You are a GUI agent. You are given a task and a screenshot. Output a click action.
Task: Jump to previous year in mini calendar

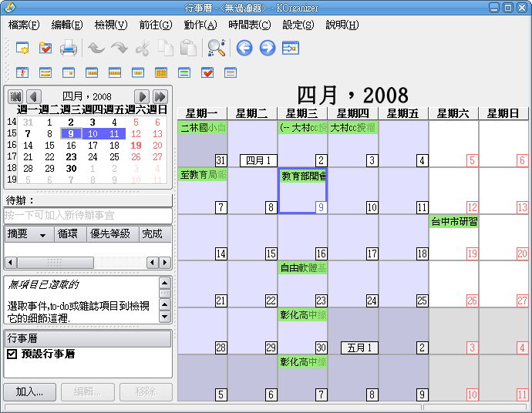pos(15,96)
